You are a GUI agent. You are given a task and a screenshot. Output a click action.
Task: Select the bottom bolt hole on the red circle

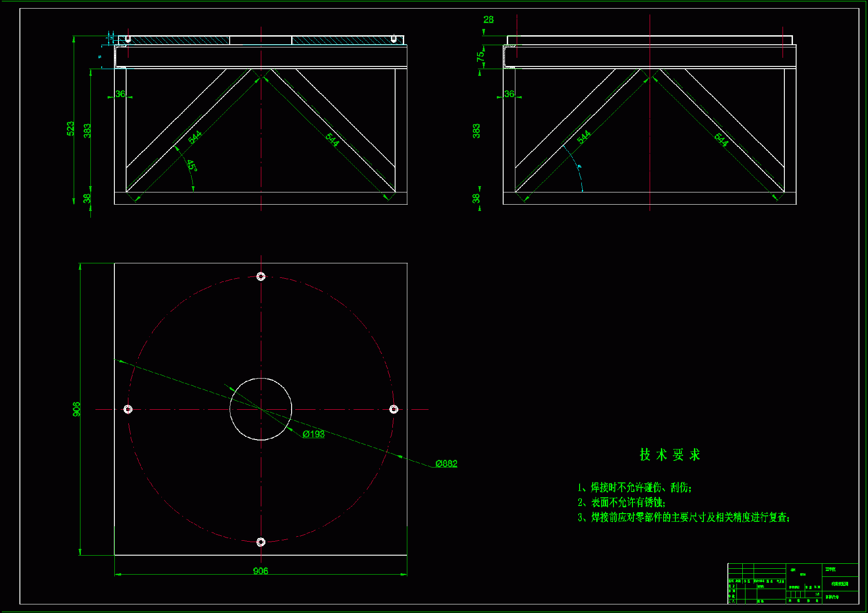[261, 542]
